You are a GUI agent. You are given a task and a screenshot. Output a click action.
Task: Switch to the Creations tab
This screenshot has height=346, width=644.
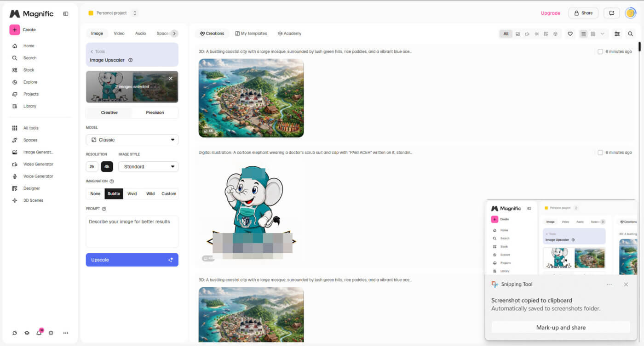tap(212, 34)
